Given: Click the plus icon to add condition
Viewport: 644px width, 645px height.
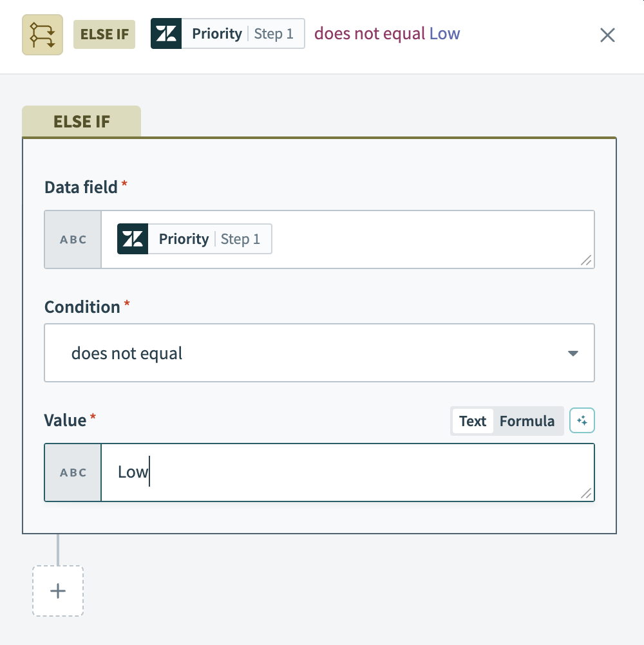Looking at the screenshot, I should pos(58,591).
